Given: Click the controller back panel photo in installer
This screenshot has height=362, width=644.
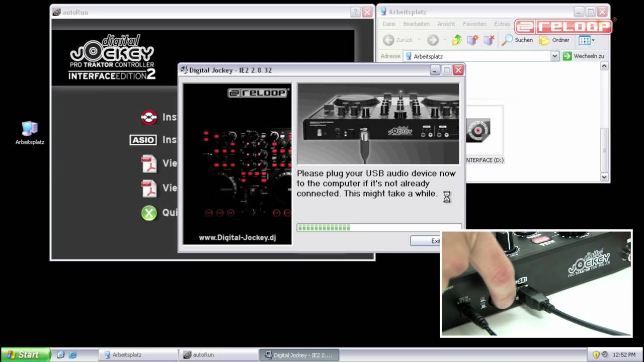Looking at the screenshot, I should [x=378, y=124].
